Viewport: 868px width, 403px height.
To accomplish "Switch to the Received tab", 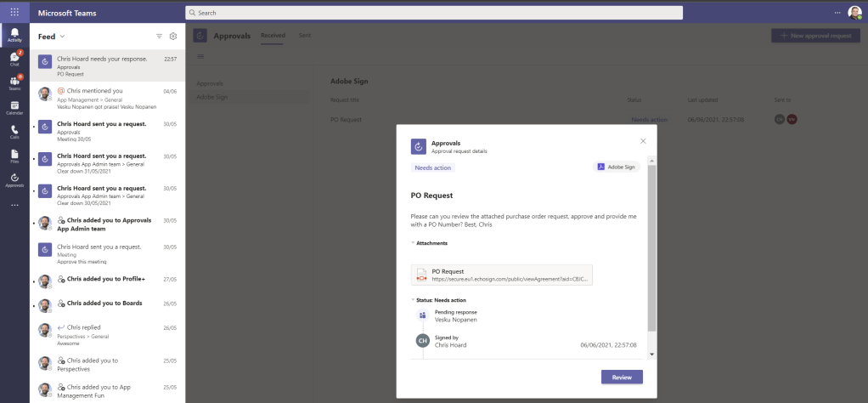I will 273,36.
